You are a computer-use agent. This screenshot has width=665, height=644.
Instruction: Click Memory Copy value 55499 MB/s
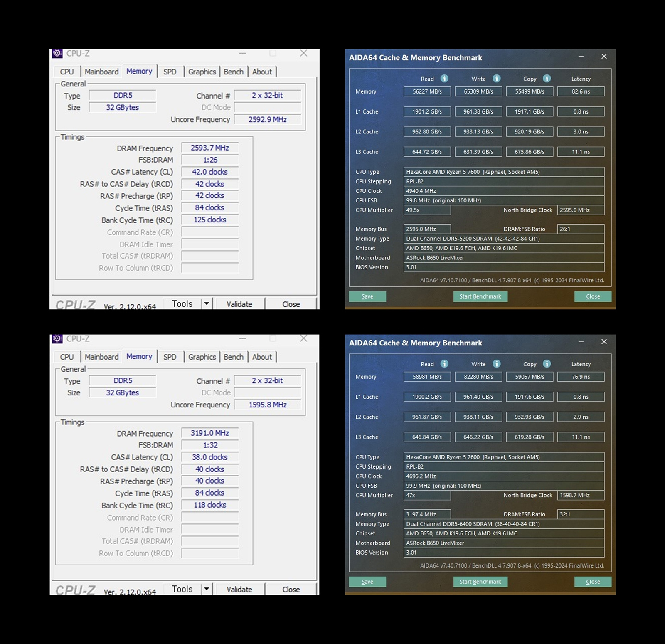[530, 91]
